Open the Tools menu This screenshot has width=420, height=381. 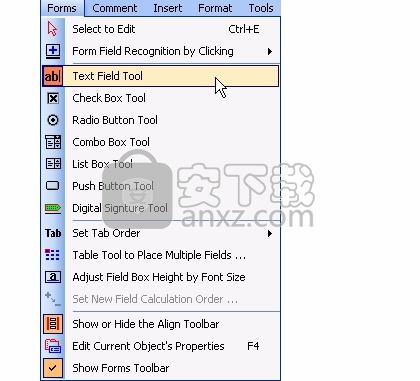pos(261,8)
